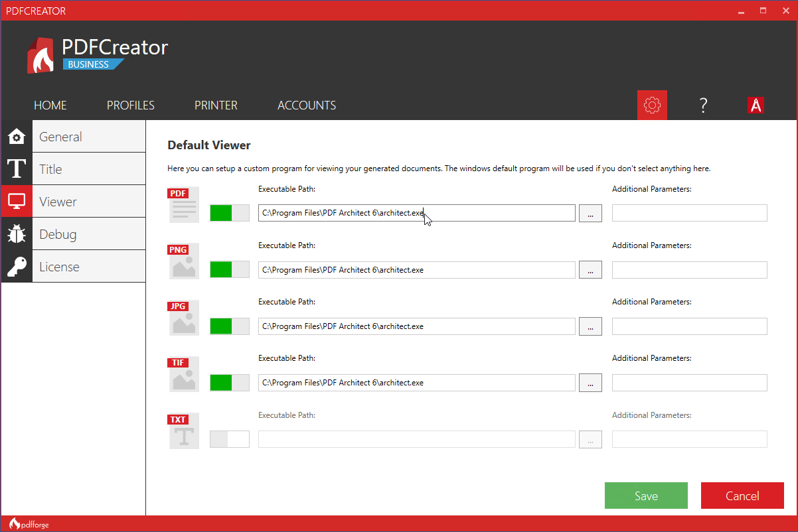Browse for PNG viewer executable

(590, 269)
